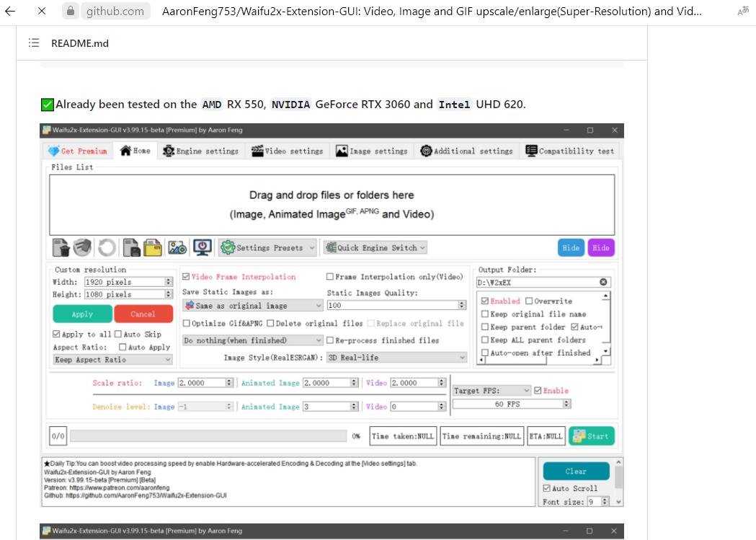Viewport: 756px width, 540px height.
Task: Click the address bar padlock icon
Action: point(71,11)
